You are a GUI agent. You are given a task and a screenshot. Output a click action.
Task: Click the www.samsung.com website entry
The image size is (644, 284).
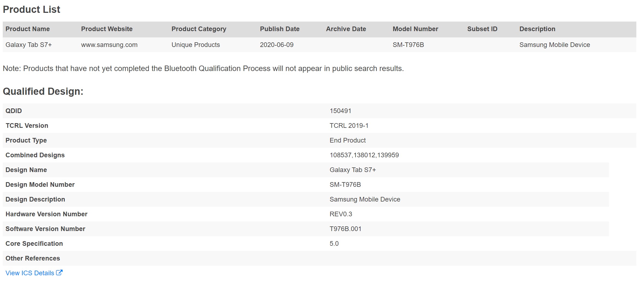point(109,45)
